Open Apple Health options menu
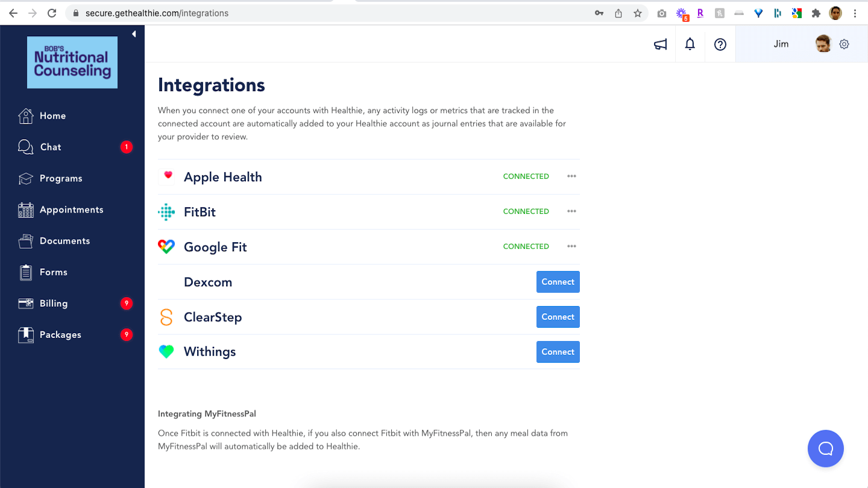The width and height of the screenshot is (868, 488). pos(571,177)
